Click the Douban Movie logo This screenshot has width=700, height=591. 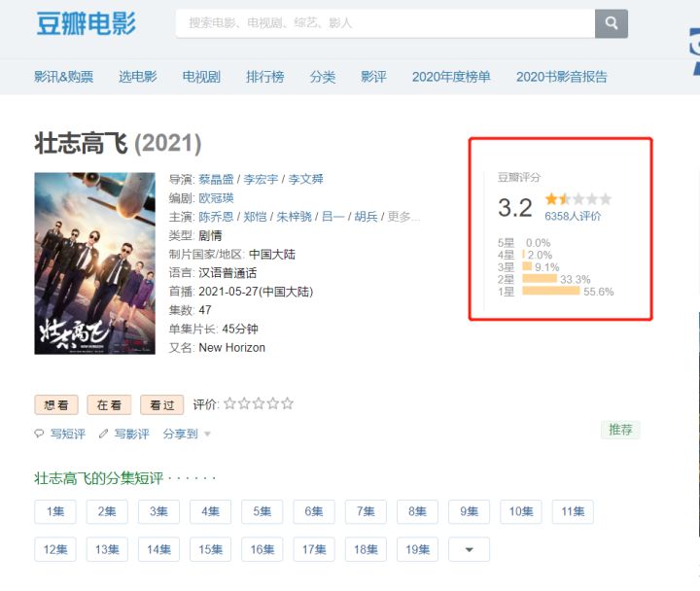87,23
